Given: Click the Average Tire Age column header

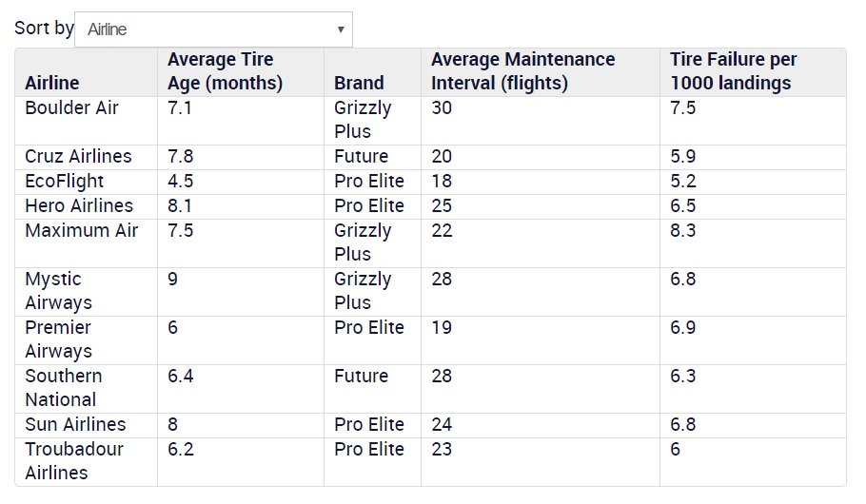Looking at the screenshot, I should point(226,71).
